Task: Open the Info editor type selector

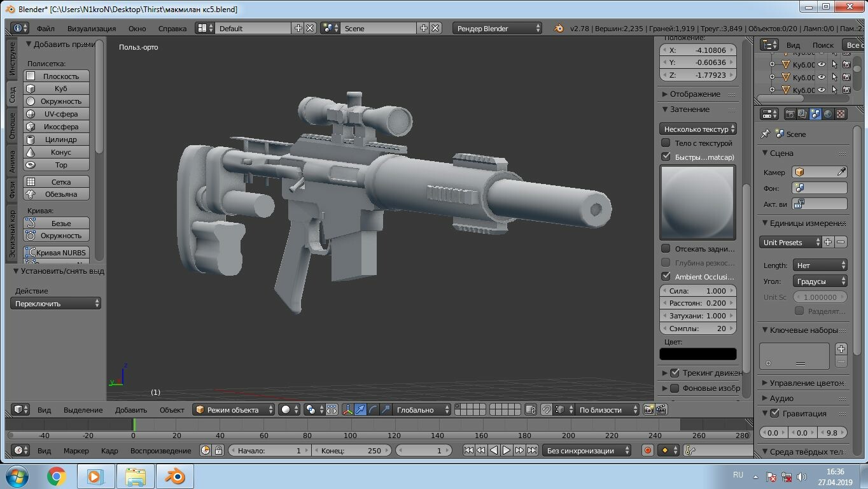Action: 20,28
